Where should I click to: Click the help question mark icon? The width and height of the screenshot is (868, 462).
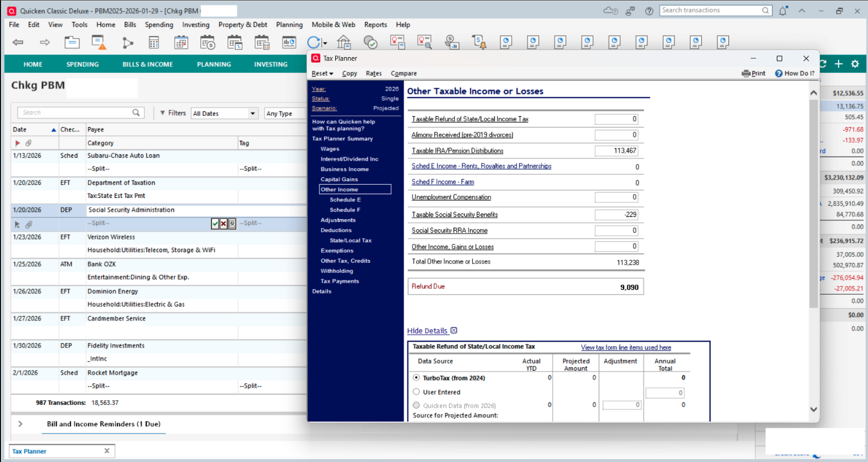pyautogui.click(x=649, y=11)
